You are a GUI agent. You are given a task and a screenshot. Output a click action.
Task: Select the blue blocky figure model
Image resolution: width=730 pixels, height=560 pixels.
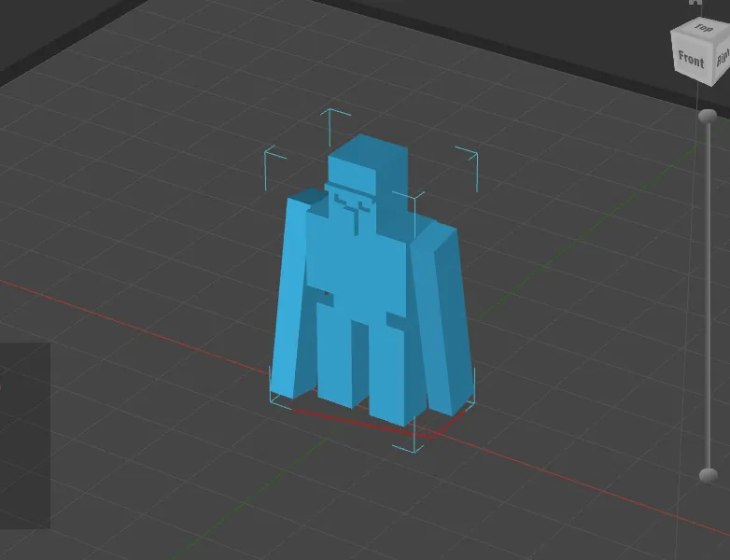(371, 280)
